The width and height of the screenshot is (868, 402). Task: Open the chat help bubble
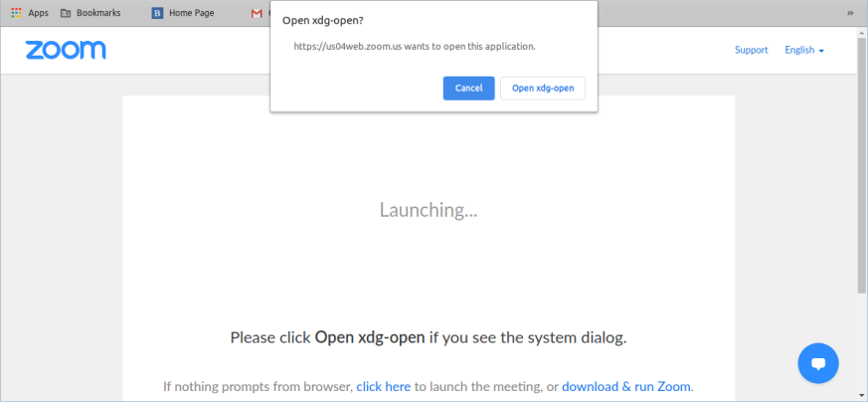(818, 363)
